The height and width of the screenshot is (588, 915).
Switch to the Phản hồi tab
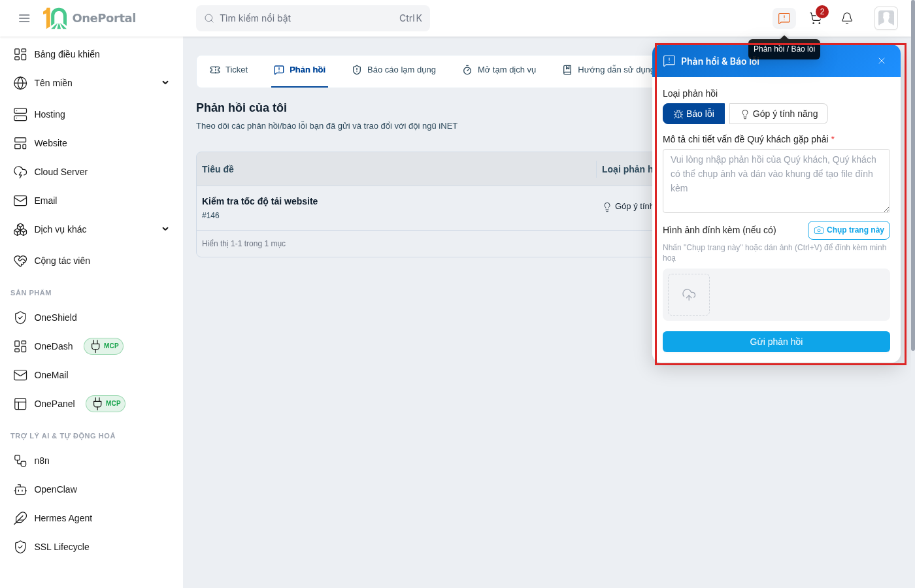pos(300,70)
